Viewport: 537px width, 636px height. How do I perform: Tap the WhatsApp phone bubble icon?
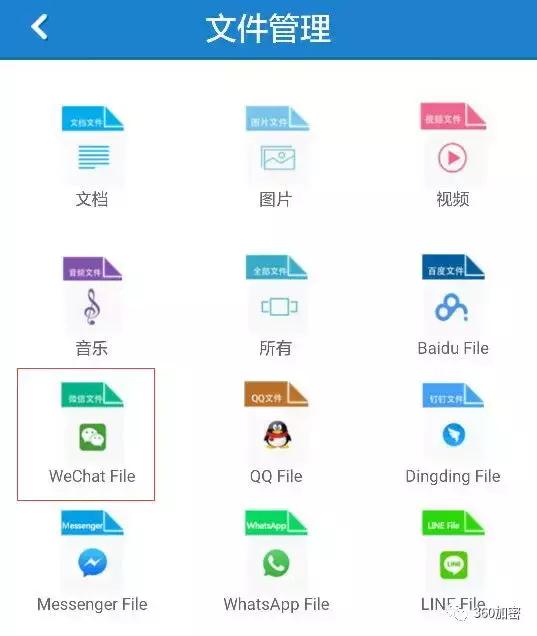[276, 563]
